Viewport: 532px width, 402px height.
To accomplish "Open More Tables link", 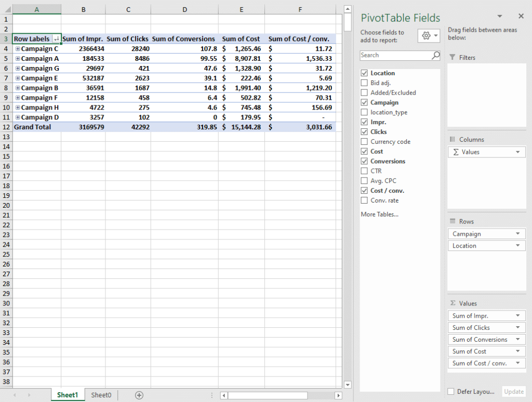I will (x=379, y=214).
